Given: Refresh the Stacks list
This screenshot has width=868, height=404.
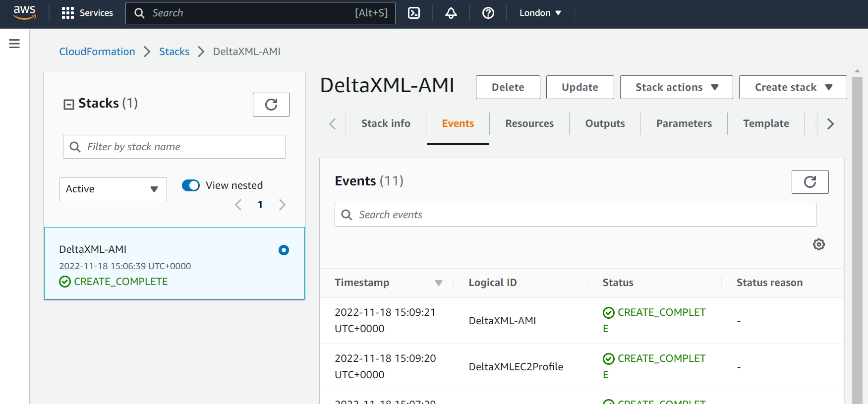Looking at the screenshot, I should pyautogui.click(x=271, y=105).
